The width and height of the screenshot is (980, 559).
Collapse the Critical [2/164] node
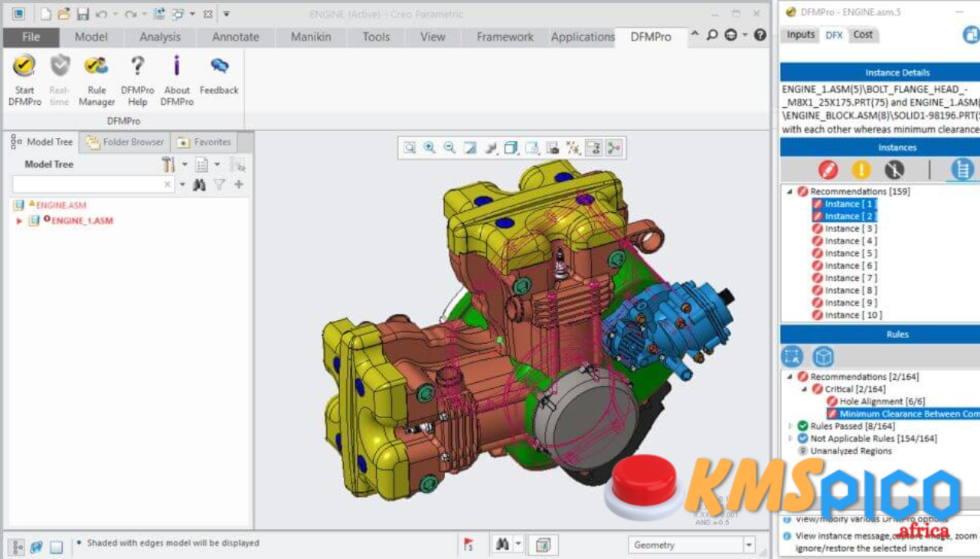[x=805, y=389]
